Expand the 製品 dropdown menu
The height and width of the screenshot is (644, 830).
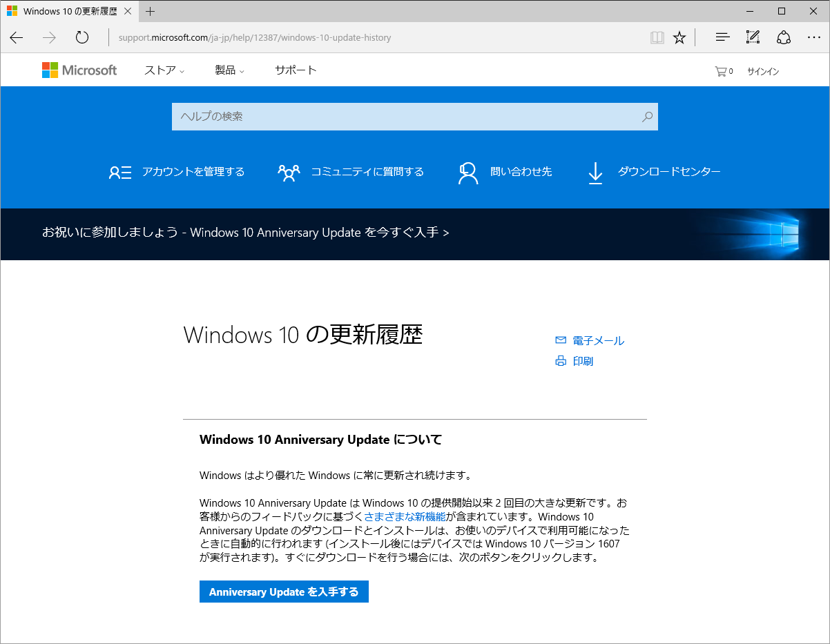pos(230,70)
